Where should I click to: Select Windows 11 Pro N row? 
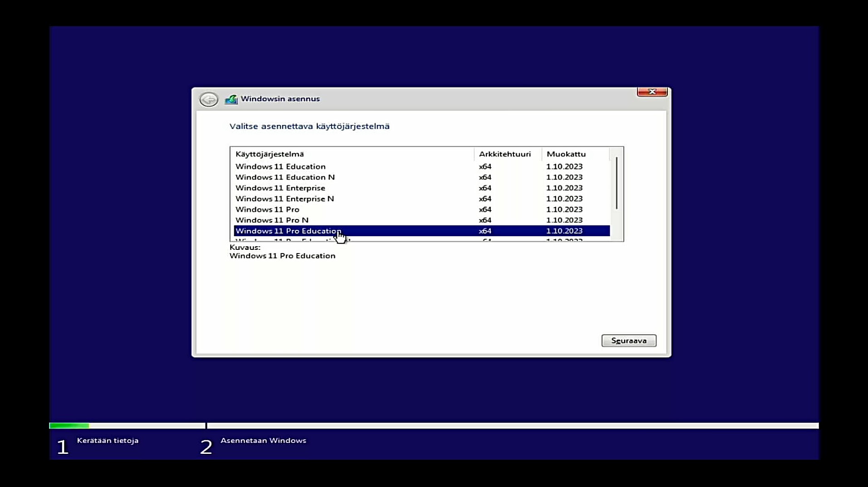(x=422, y=220)
